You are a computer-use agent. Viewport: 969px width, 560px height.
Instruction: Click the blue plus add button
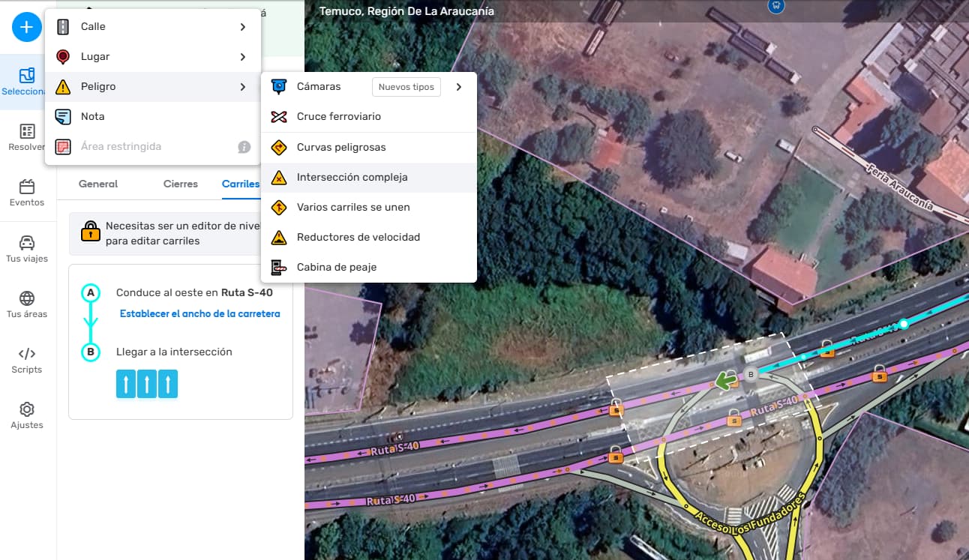tap(26, 27)
